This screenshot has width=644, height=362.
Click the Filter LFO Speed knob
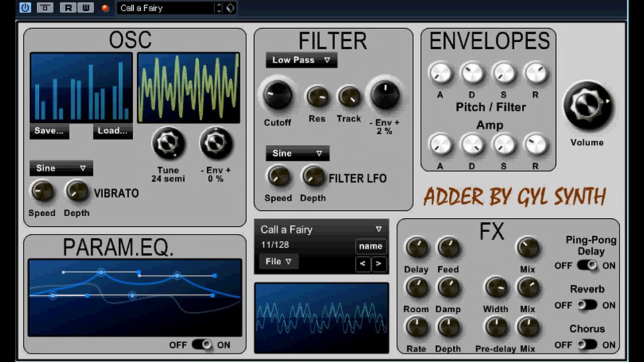pos(278,176)
